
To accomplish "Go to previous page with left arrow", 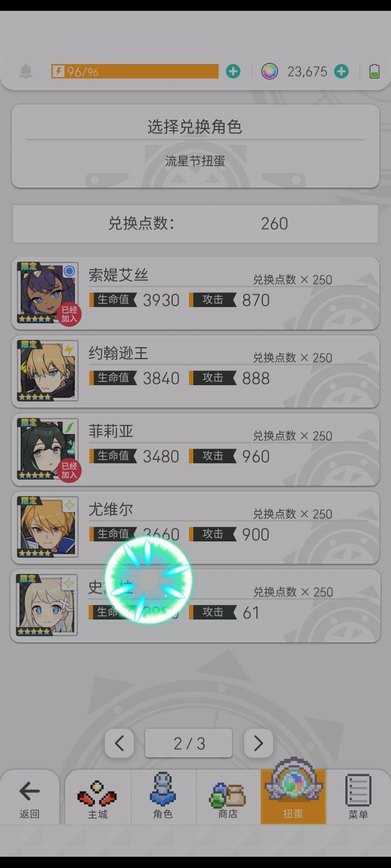I will pyautogui.click(x=119, y=743).
